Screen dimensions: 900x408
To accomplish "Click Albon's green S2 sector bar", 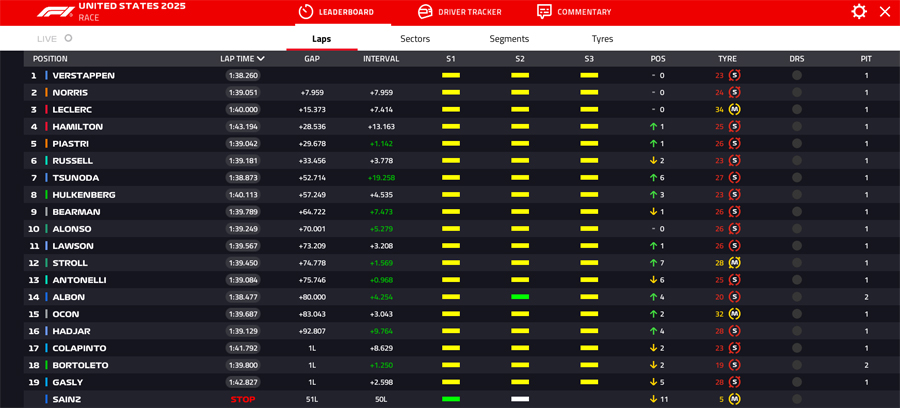I will [520, 297].
